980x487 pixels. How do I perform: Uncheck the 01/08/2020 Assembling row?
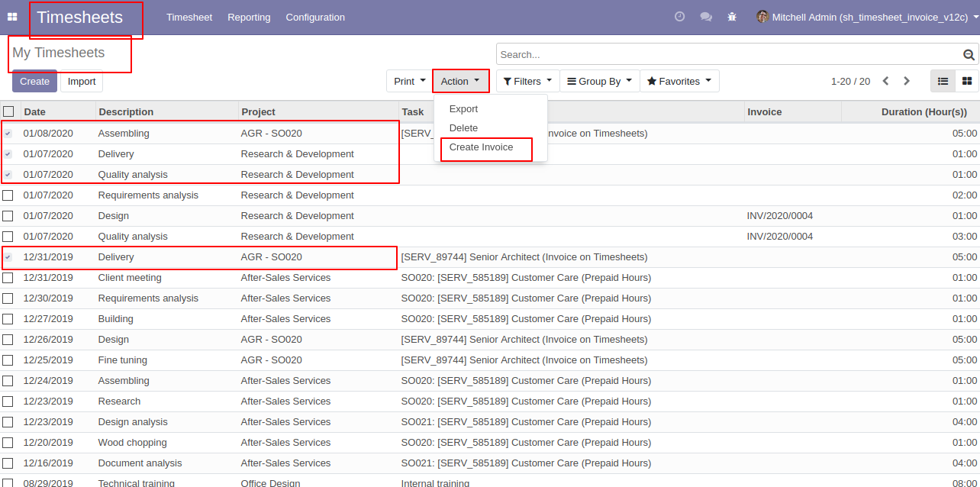[x=8, y=133]
